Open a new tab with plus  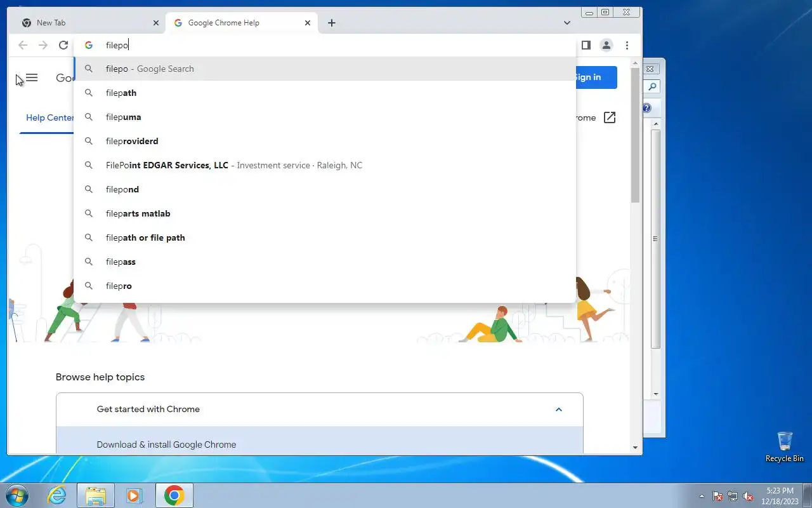(x=332, y=23)
